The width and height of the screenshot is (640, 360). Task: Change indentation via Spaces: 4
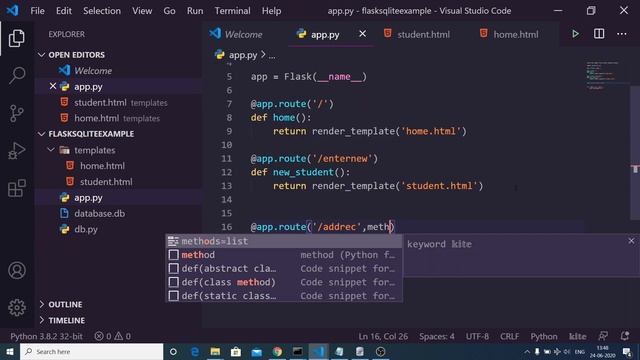click(436, 336)
